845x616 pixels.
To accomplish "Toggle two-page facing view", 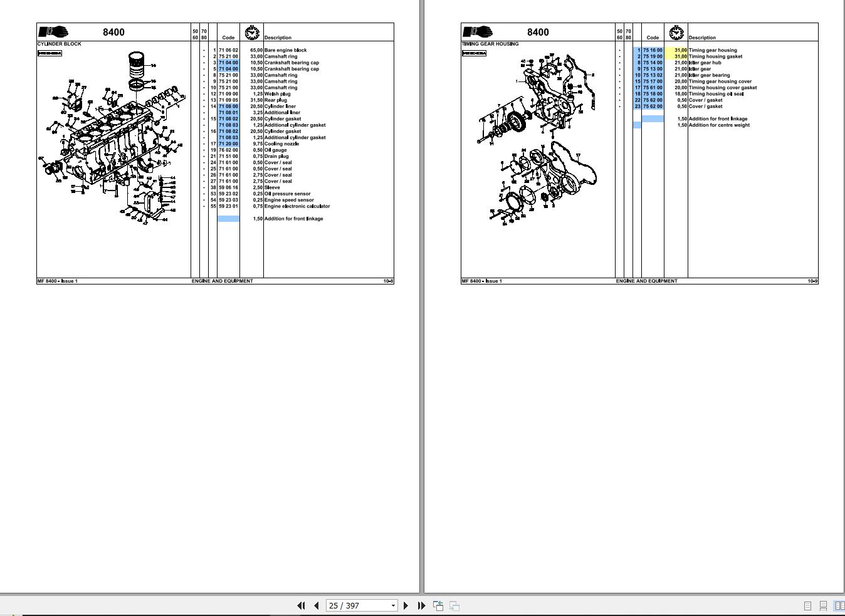I will click(839, 606).
